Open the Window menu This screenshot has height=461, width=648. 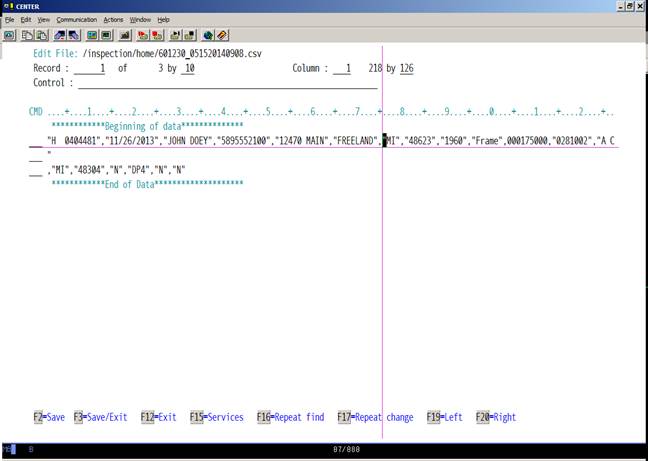point(140,20)
